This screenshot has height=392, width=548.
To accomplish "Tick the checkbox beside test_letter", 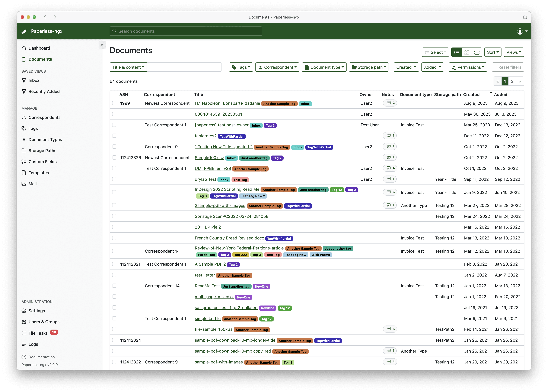I will [114, 275].
